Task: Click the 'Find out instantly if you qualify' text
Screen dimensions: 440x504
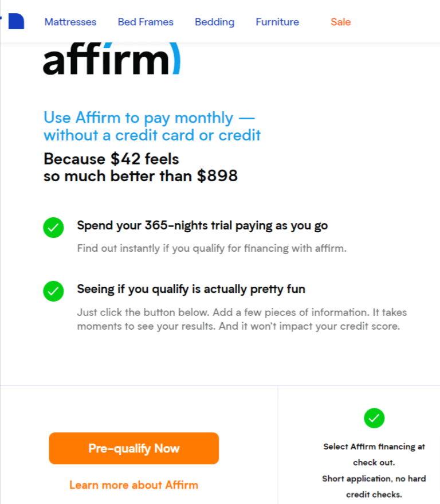Action: [212, 249]
